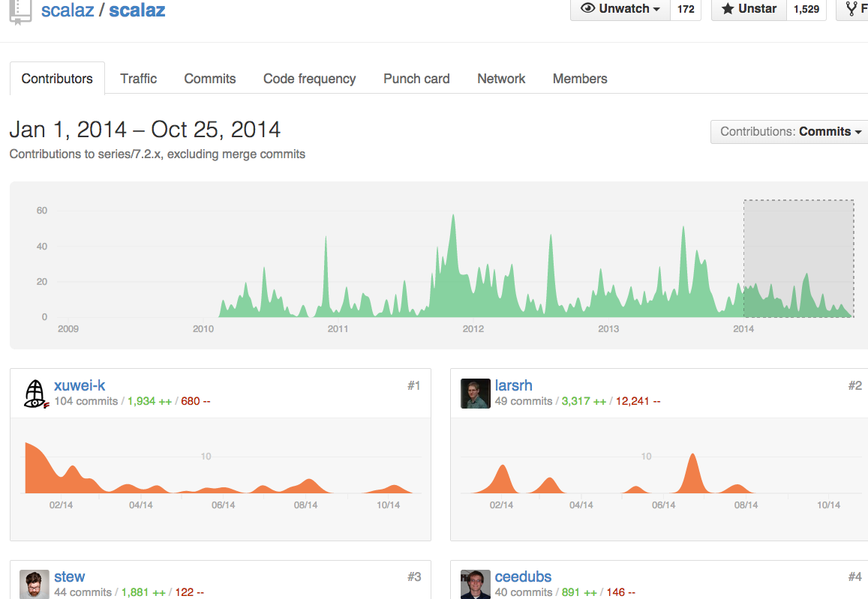Image resolution: width=868 pixels, height=599 pixels.
Task: Switch to the Traffic tab
Action: tap(138, 79)
